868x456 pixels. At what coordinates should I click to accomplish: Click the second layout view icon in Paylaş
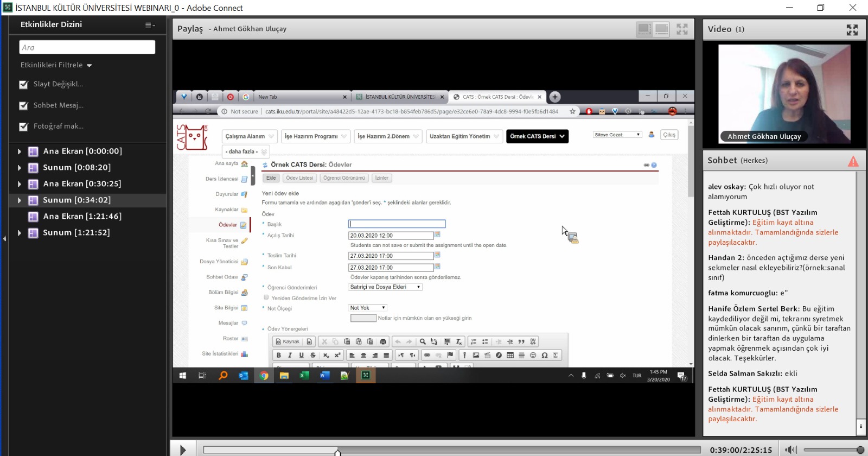[x=662, y=29]
